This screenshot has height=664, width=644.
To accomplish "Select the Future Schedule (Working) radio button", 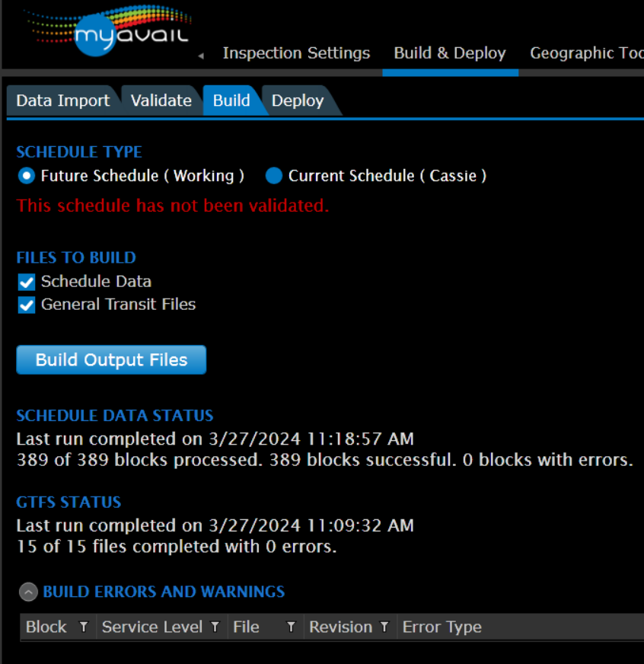I will pyautogui.click(x=27, y=176).
